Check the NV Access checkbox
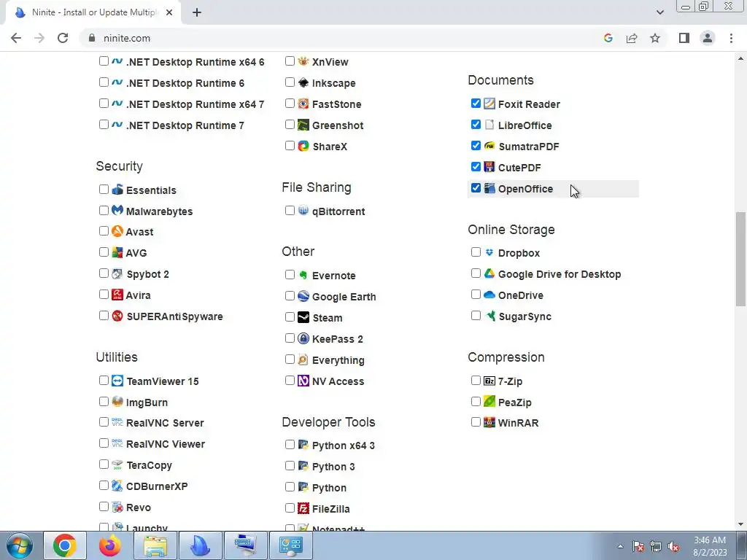Image resolution: width=747 pixels, height=560 pixels. click(x=290, y=381)
